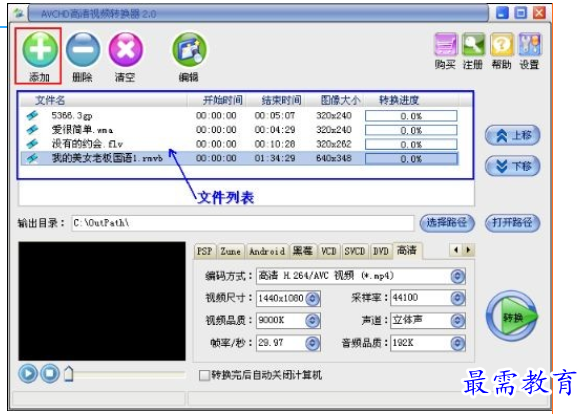This screenshot has width=585, height=414.
Task: Click the 文件名 column header
Action: [x=103, y=100]
